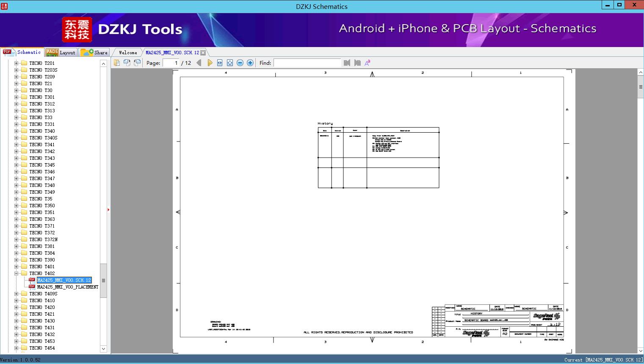The width and height of the screenshot is (644, 364).
Task: Expand the TECNO T421 folder
Action: [x=17, y=314]
